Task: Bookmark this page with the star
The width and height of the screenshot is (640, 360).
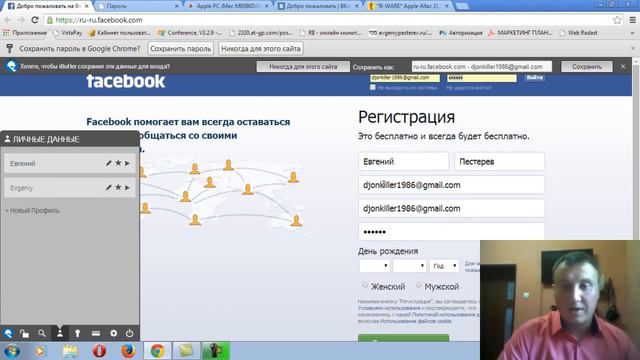Action: point(617,20)
